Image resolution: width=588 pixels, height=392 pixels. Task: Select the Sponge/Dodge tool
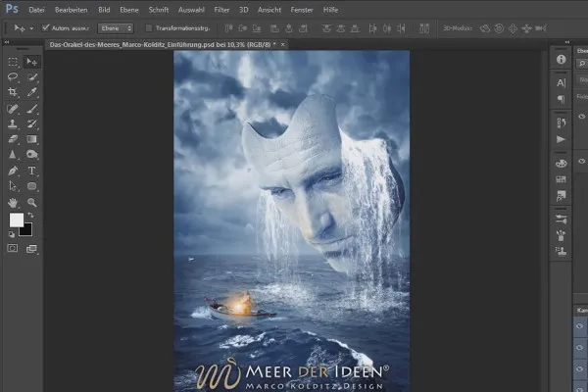point(32,154)
